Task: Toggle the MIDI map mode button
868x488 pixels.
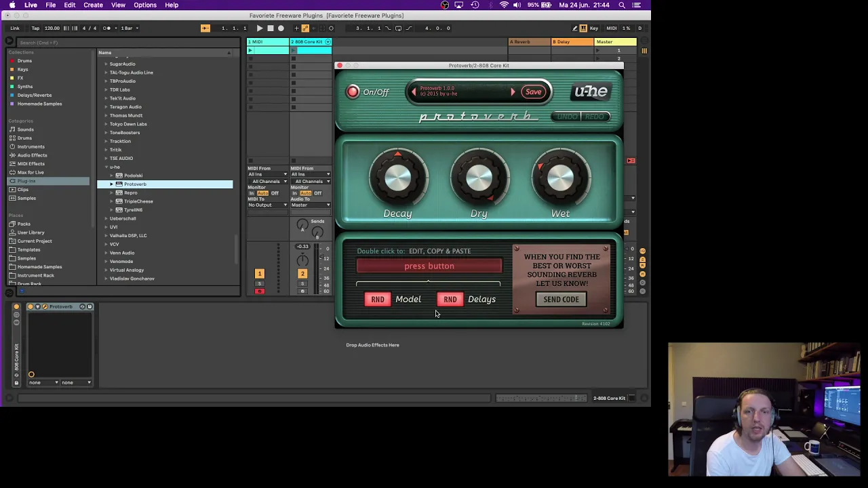Action: (612, 28)
